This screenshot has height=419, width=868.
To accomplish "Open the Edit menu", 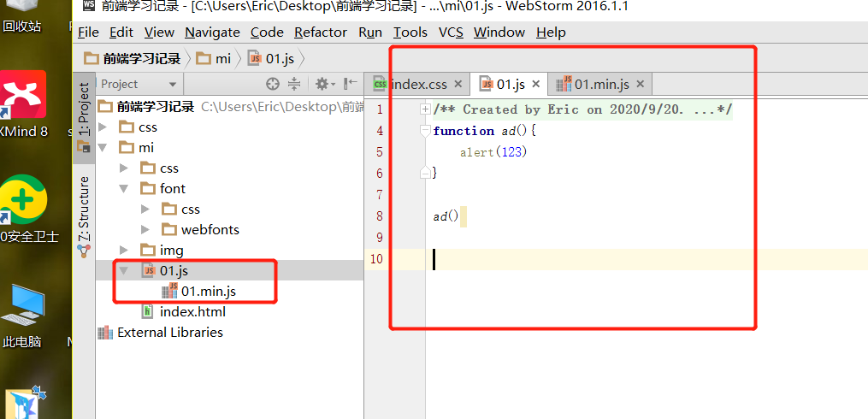I will click(x=121, y=32).
